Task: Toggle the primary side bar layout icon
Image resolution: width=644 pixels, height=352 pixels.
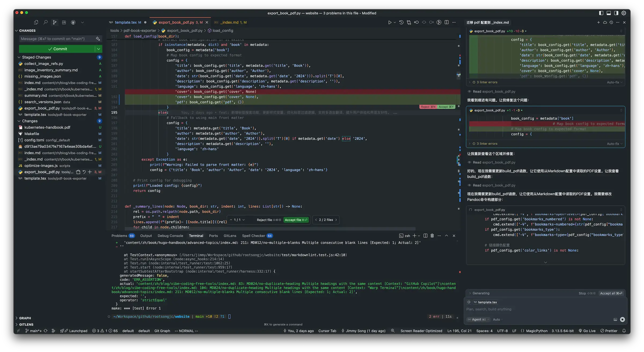Action: (x=601, y=13)
